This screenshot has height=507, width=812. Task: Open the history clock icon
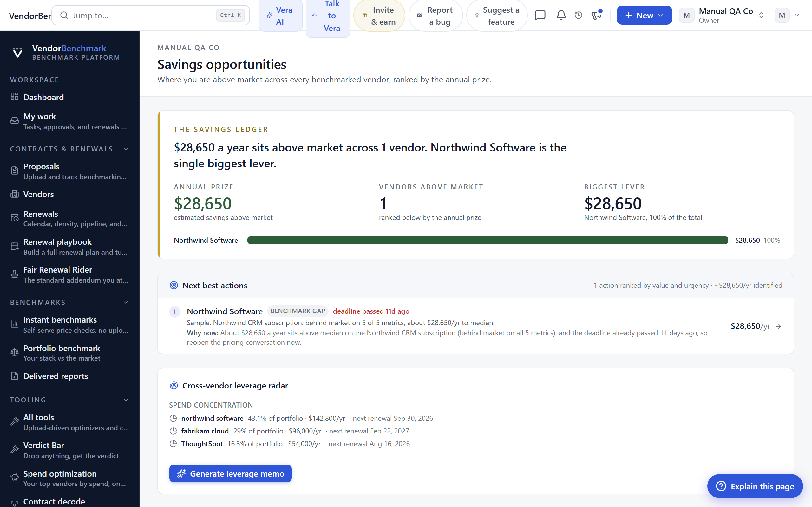(579, 16)
